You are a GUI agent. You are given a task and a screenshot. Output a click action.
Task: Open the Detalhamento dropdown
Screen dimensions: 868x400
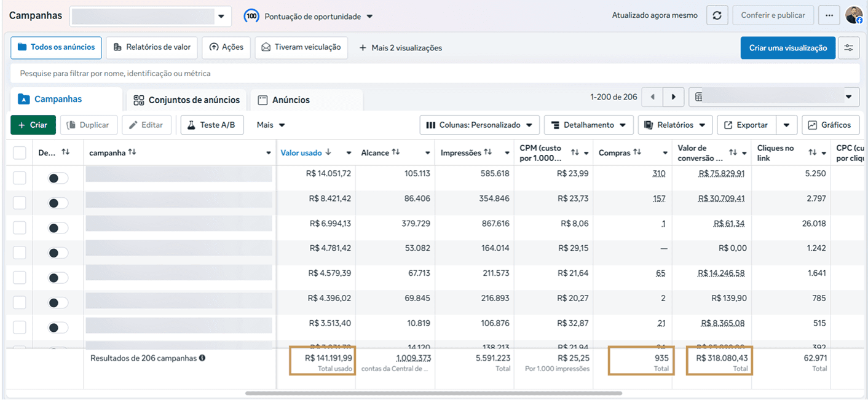point(589,125)
